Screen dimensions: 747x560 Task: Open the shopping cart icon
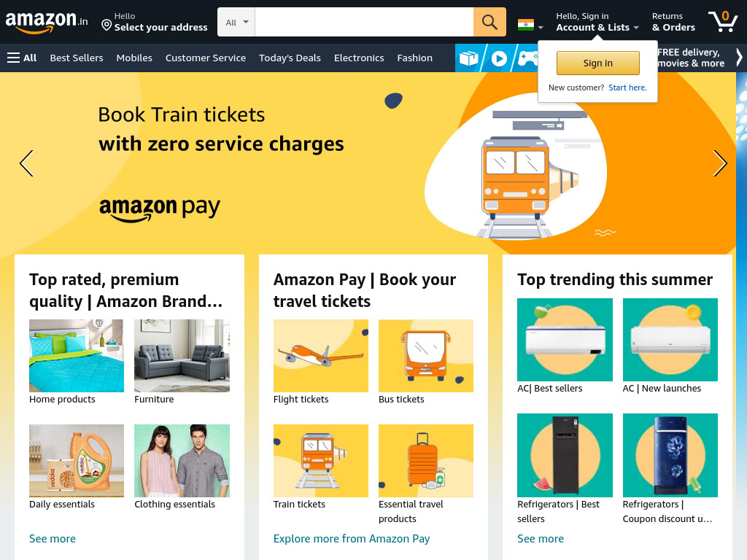pyautogui.click(x=723, y=21)
